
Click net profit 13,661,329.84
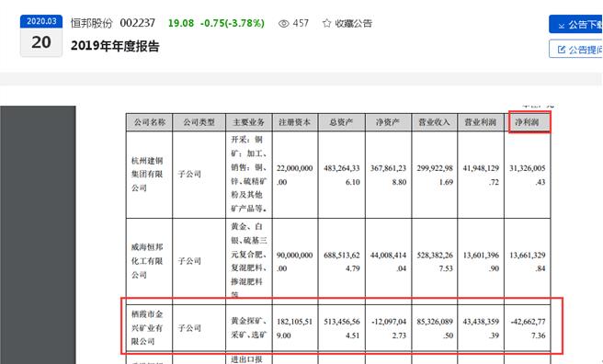[528, 262]
